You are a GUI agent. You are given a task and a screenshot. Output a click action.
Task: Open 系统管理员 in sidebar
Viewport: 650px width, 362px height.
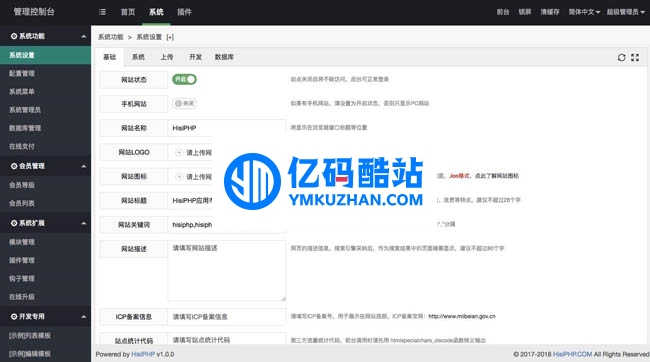(x=45, y=110)
